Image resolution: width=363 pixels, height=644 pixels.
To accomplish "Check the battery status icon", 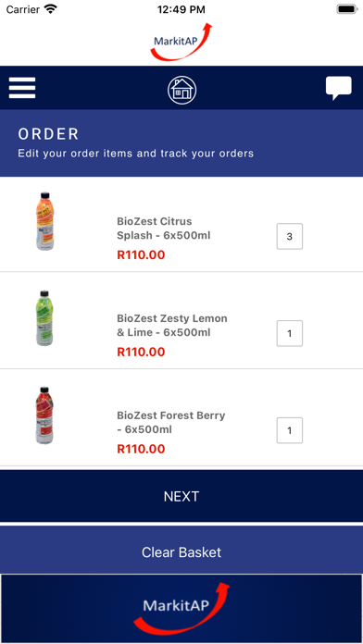I will pyautogui.click(x=347, y=9).
